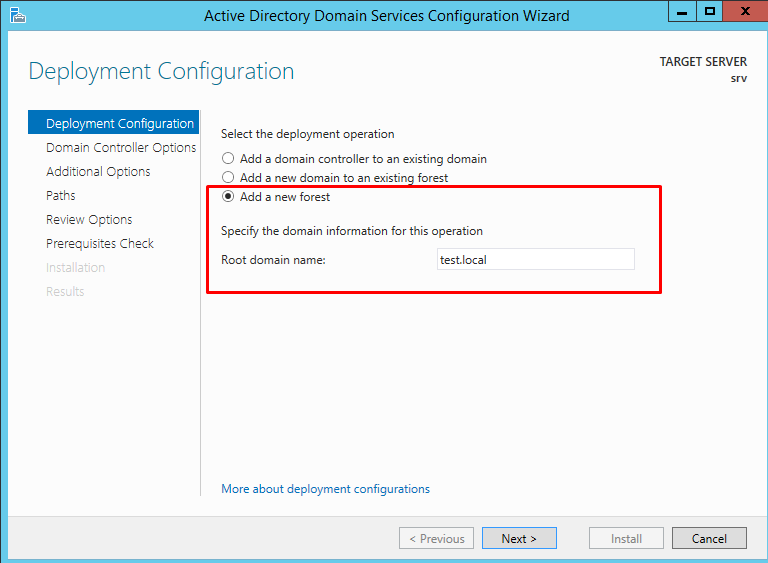Click the Previous button
This screenshot has width=768, height=563.
436,538
